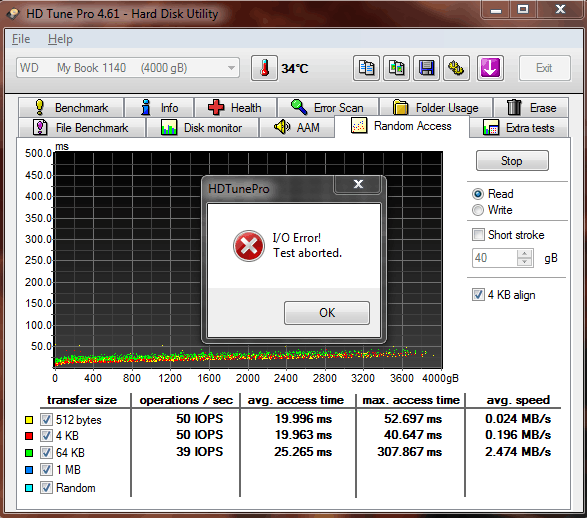This screenshot has height=518, width=587.
Task: Uncheck the 1 MB transfer size
Action: coord(46,470)
